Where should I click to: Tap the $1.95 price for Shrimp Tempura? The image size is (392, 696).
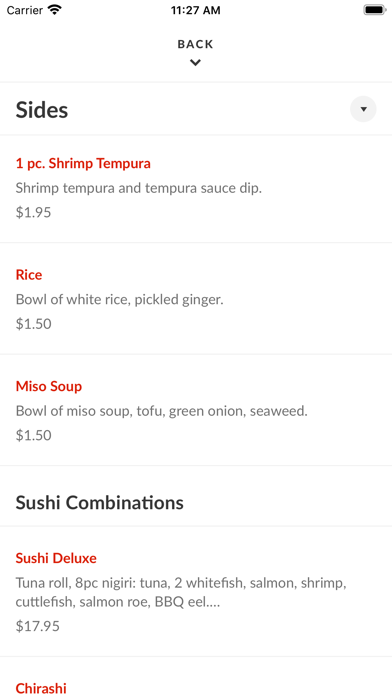click(33, 212)
